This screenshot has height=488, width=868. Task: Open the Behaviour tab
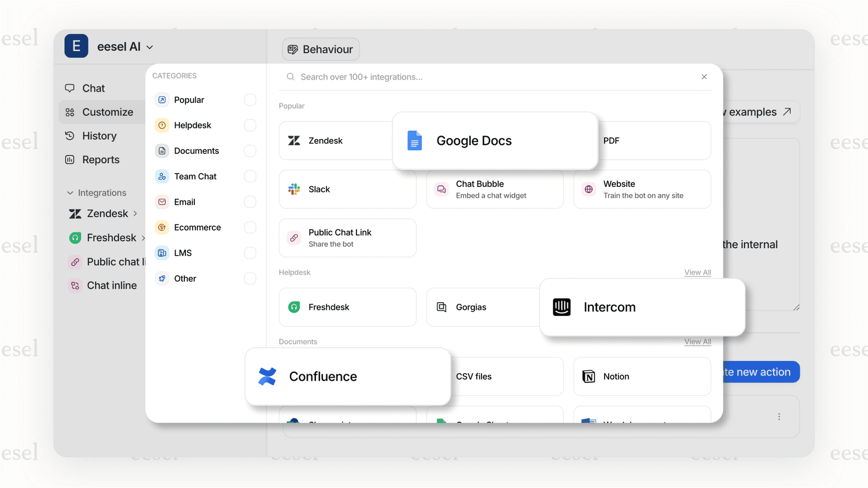320,49
